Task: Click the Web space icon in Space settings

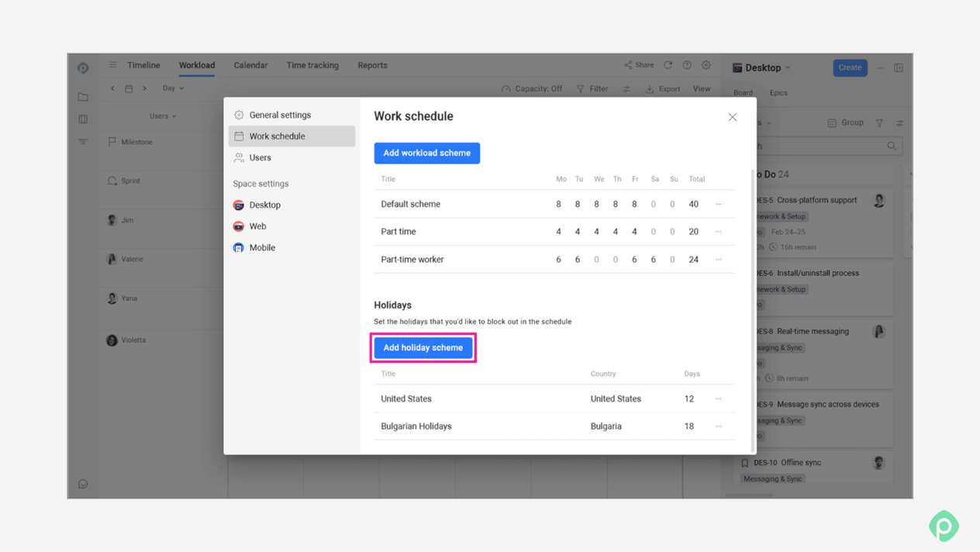Action: pos(239,226)
